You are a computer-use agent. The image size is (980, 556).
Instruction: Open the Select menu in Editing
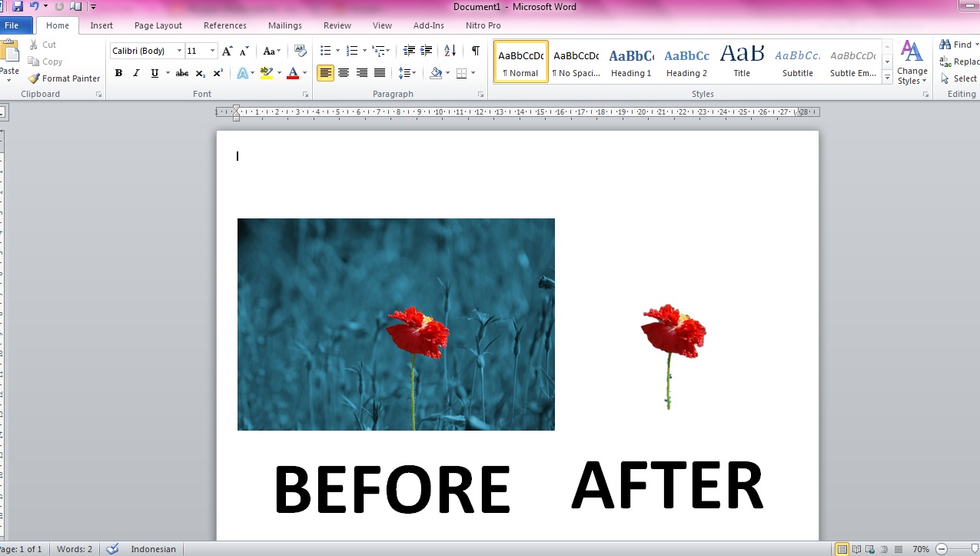tap(960, 78)
